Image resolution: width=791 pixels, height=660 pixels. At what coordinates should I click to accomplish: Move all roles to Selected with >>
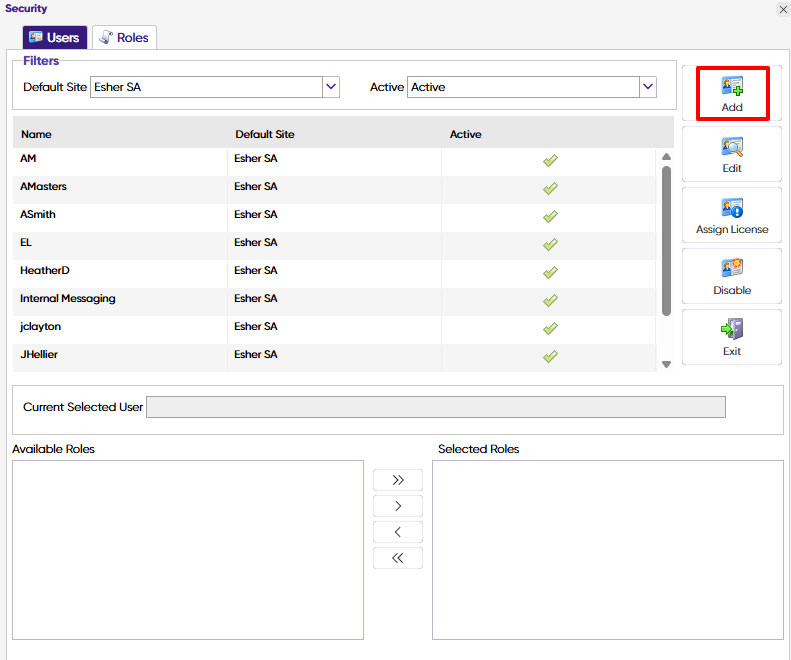398,480
